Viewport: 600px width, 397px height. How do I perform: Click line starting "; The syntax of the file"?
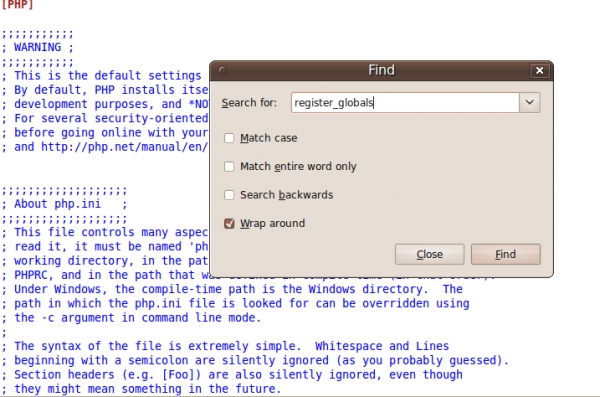pyautogui.click(x=225, y=346)
